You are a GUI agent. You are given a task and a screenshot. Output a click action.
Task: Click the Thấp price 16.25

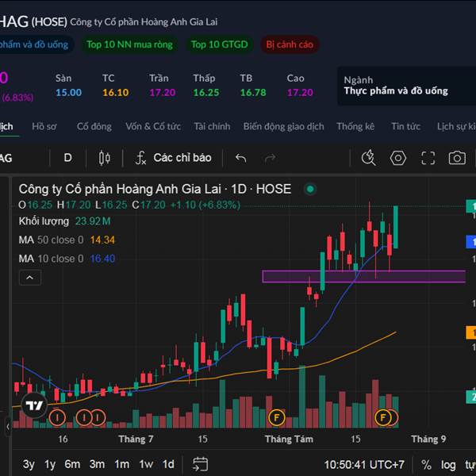[x=206, y=93]
